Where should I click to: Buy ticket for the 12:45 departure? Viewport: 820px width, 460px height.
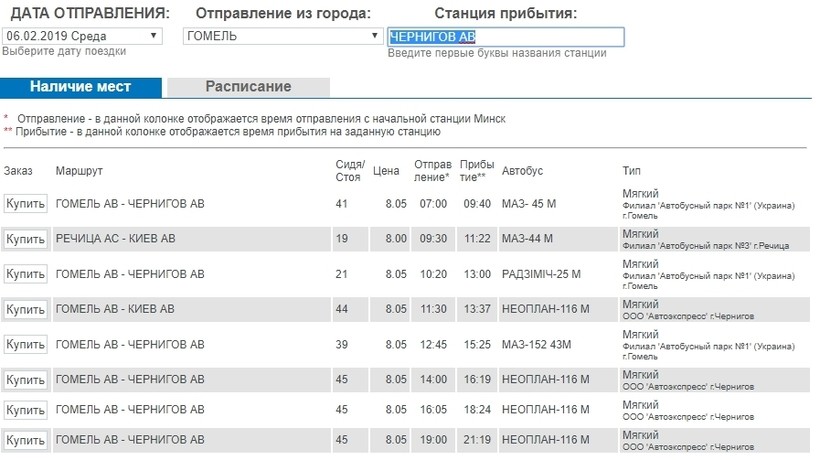point(25,344)
